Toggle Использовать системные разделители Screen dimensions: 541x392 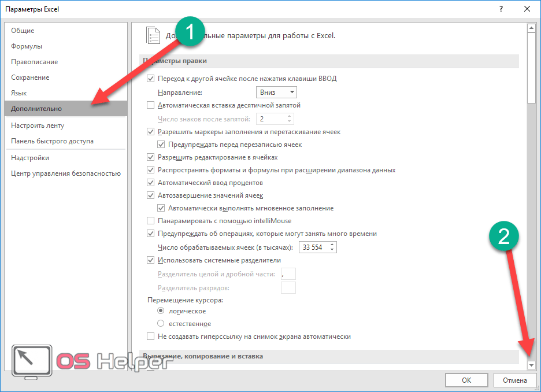point(150,260)
